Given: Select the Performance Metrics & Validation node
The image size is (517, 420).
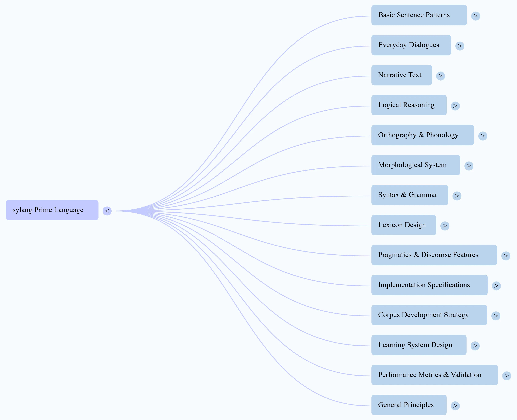Looking at the screenshot, I should pyautogui.click(x=434, y=375).
